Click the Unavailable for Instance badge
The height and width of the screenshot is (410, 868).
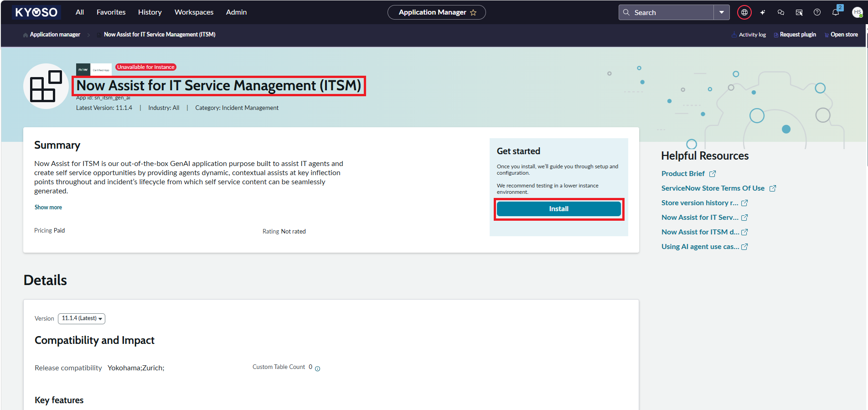pyautogui.click(x=146, y=67)
